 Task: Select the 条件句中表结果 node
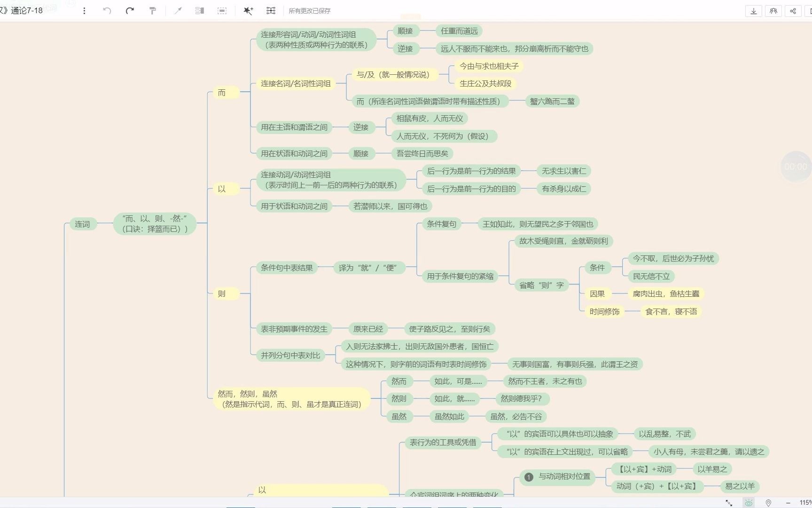(x=287, y=268)
